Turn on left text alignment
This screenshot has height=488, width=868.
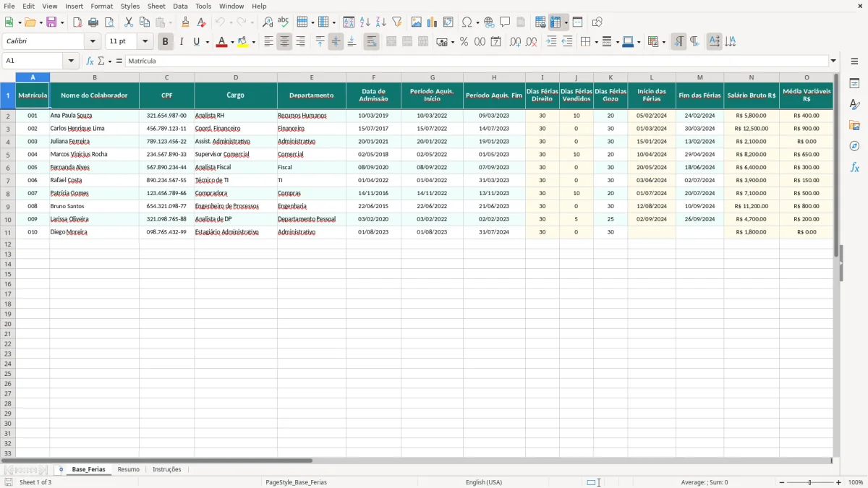pyautogui.click(x=268, y=42)
